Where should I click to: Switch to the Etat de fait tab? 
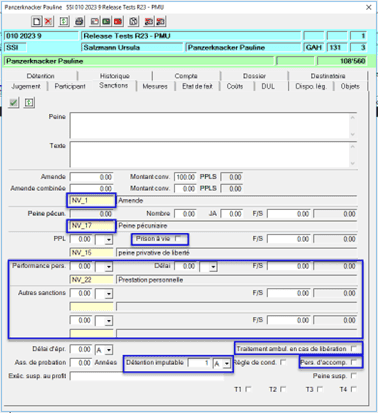[x=197, y=86]
